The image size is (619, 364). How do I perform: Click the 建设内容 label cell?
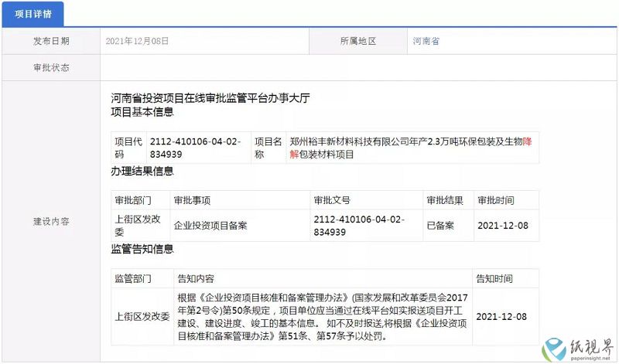pos(51,222)
